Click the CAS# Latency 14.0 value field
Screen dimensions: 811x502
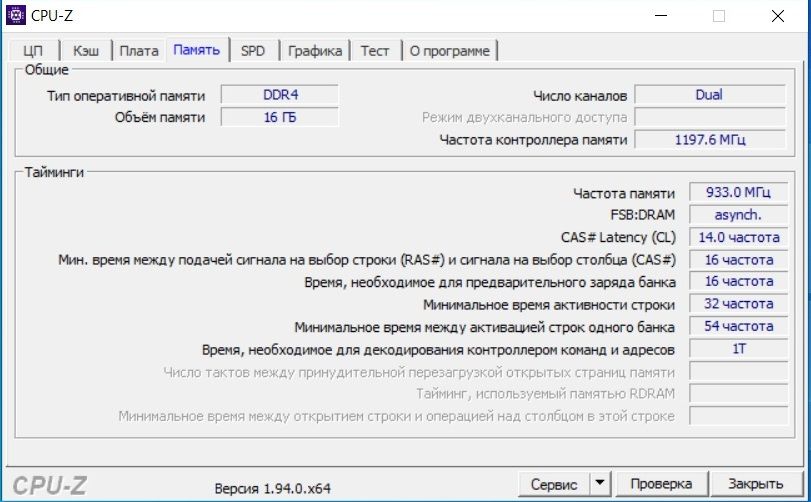click(x=737, y=237)
